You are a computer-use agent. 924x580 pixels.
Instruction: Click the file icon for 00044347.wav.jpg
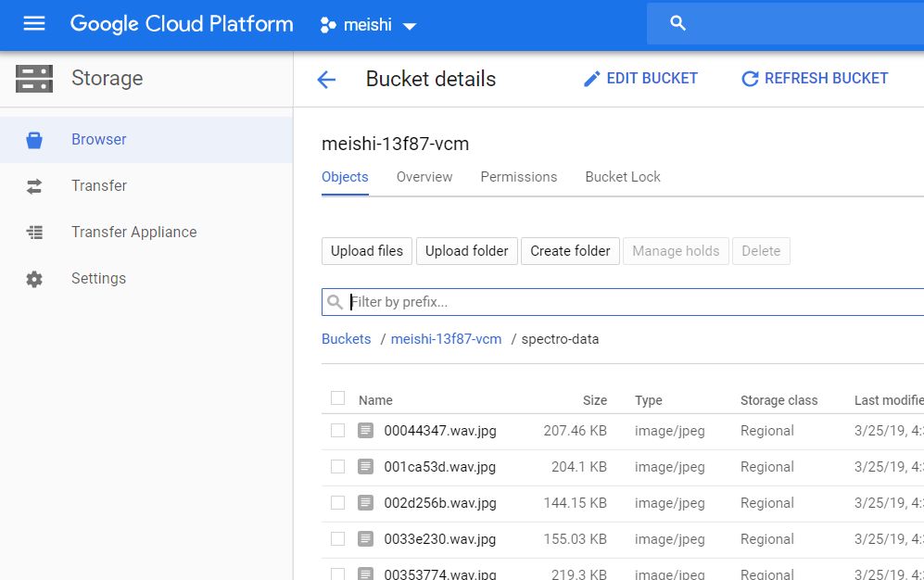click(366, 431)
